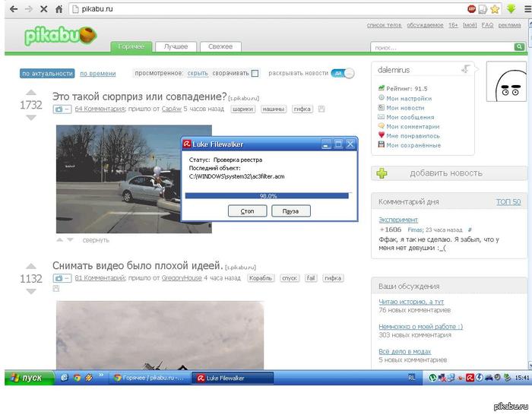Image resolution: width=532 pixels, height=415 pixels.
Task: Downvote the post rated 1132
Action: click(31, 292)
